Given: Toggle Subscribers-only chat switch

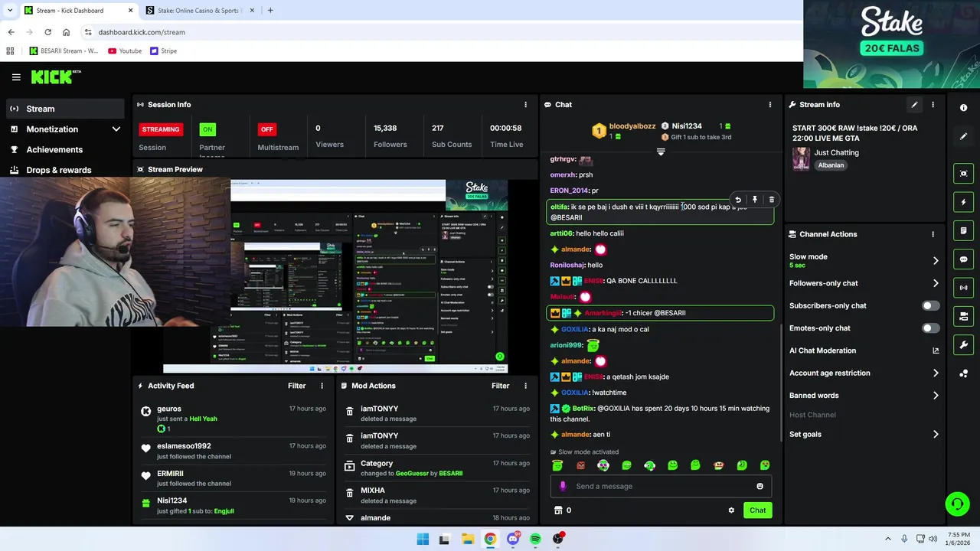Looking at the screenshot, I should tap(930, 305).
